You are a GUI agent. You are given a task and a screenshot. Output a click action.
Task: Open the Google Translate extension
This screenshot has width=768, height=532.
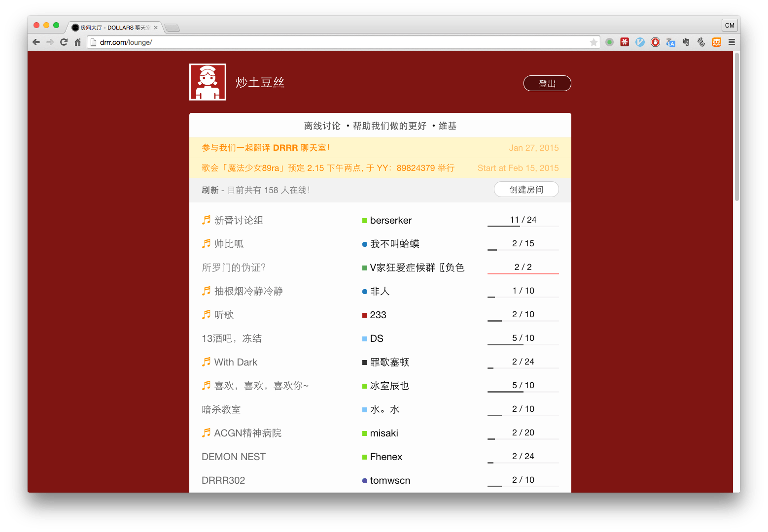coord(670,42)
